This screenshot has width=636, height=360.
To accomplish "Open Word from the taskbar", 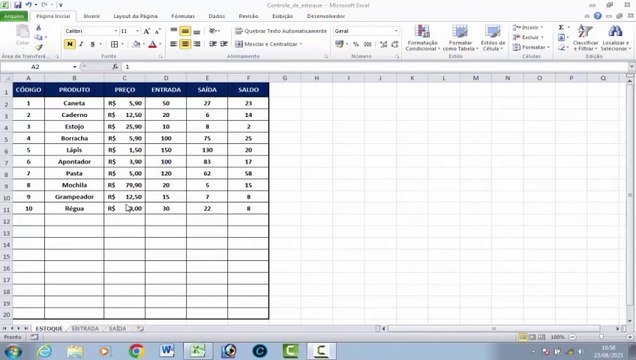I will point(167,351).
